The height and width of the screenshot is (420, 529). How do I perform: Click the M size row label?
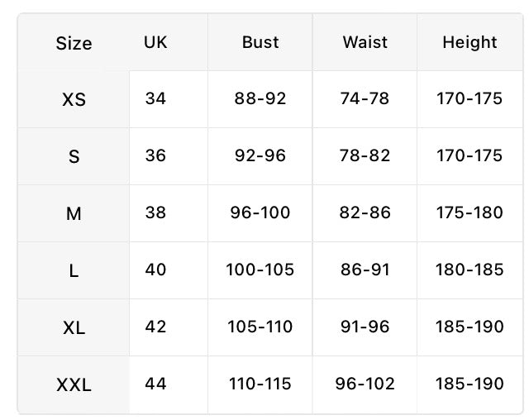[x=74, y=213]
